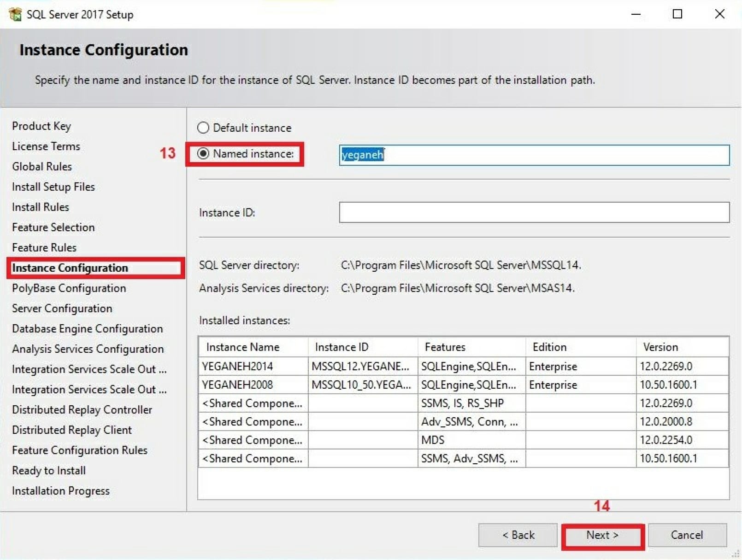Open the License Terms step
Image resolution: width=742 pixels, height=560 pixels.
pyautogui.click(x=46, y=146)
